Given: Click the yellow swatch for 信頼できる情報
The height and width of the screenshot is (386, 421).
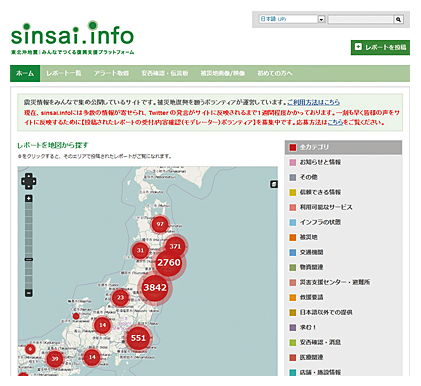Looking at the screenshot, I should click(293, 192).
